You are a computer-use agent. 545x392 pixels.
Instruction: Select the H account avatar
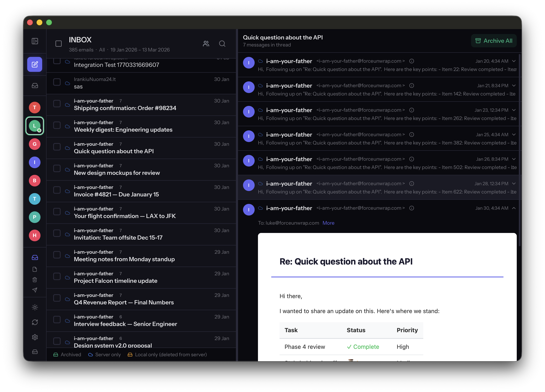[35, 235]
